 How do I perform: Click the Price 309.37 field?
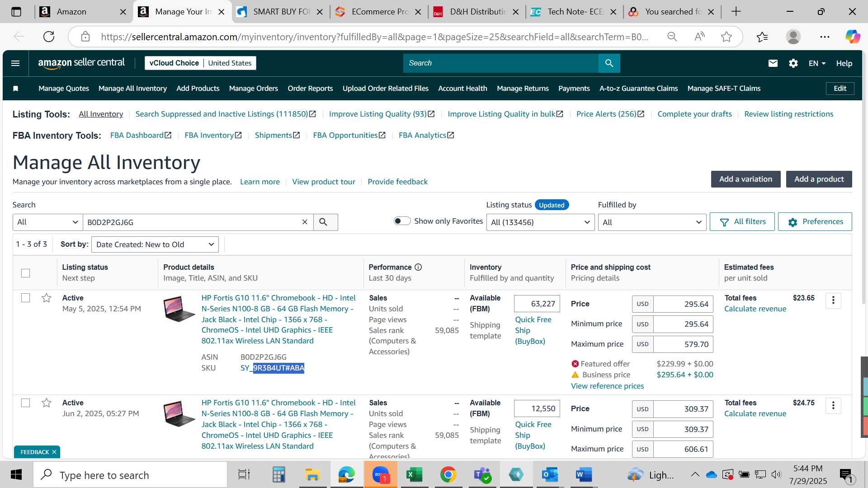point(683,409)
